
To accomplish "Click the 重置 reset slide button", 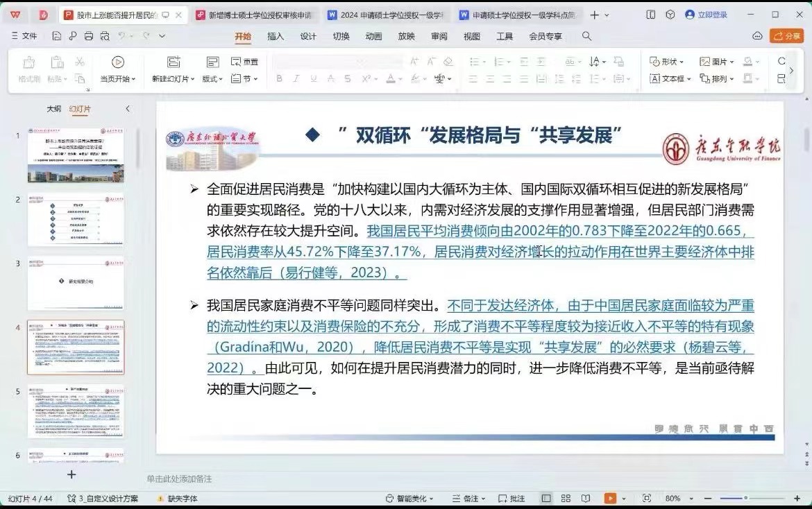I will [244, 62].
